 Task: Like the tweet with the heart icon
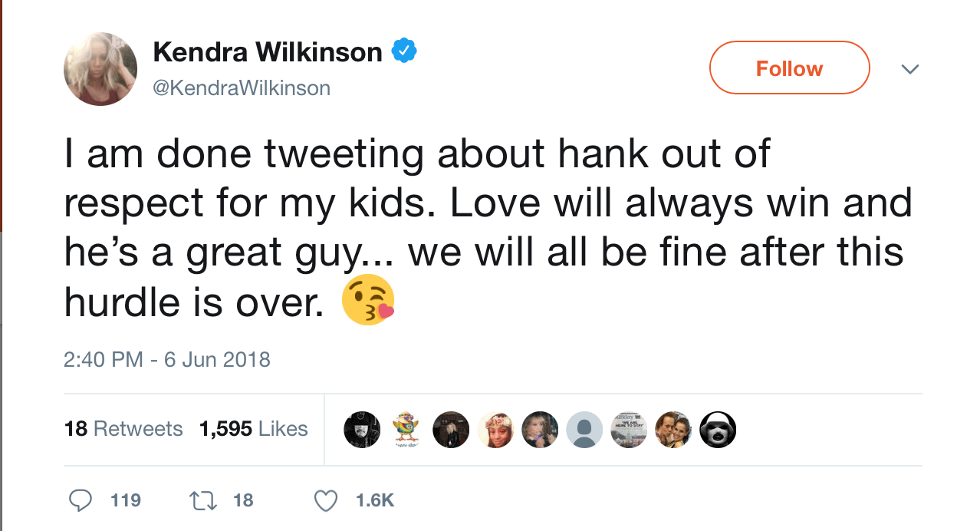tap(327, 500)
